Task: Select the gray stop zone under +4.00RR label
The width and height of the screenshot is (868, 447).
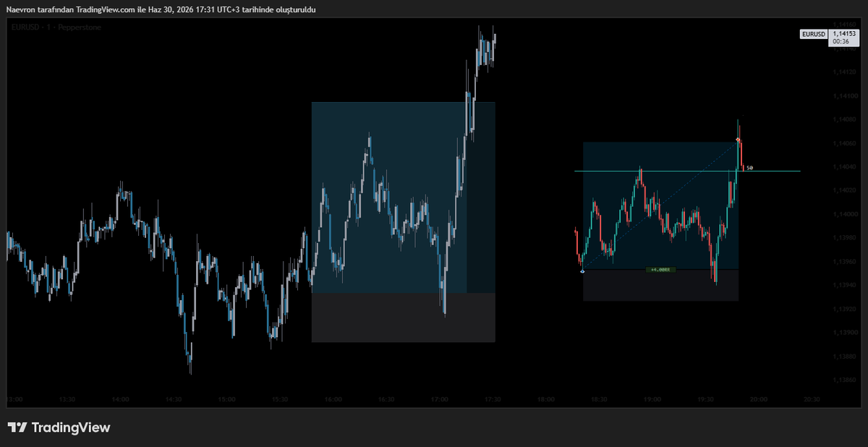Action: pos(660,286)
